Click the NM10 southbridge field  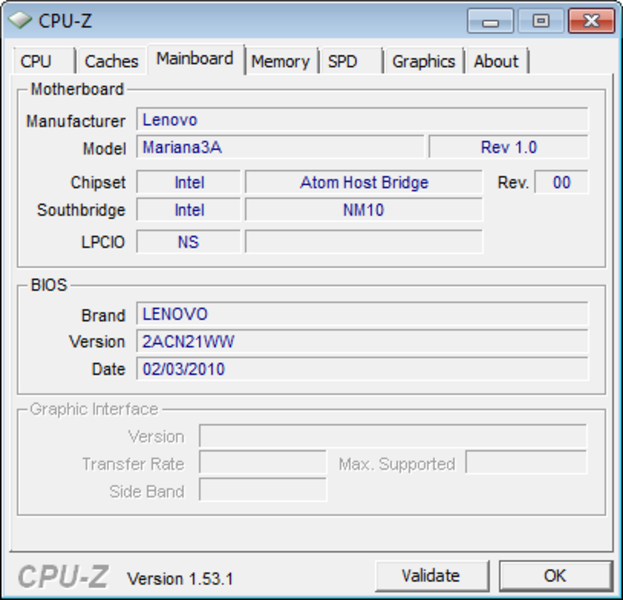tap(364, 210)
